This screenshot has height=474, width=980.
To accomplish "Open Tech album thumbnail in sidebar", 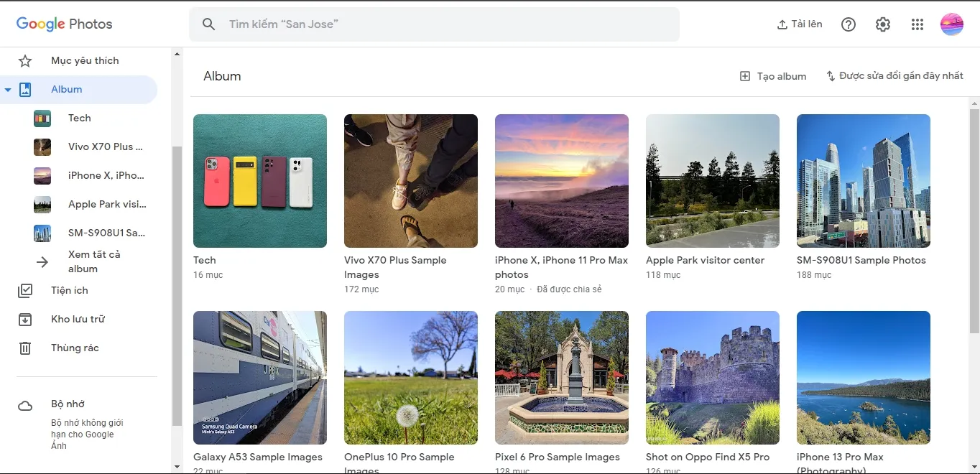I will pyautogui.click(x=42, y=118).
